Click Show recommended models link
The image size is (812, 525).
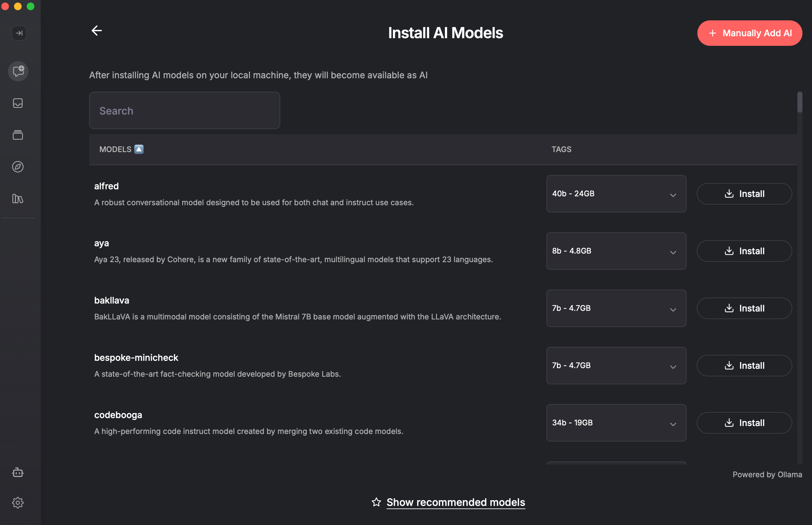(455, 502)
